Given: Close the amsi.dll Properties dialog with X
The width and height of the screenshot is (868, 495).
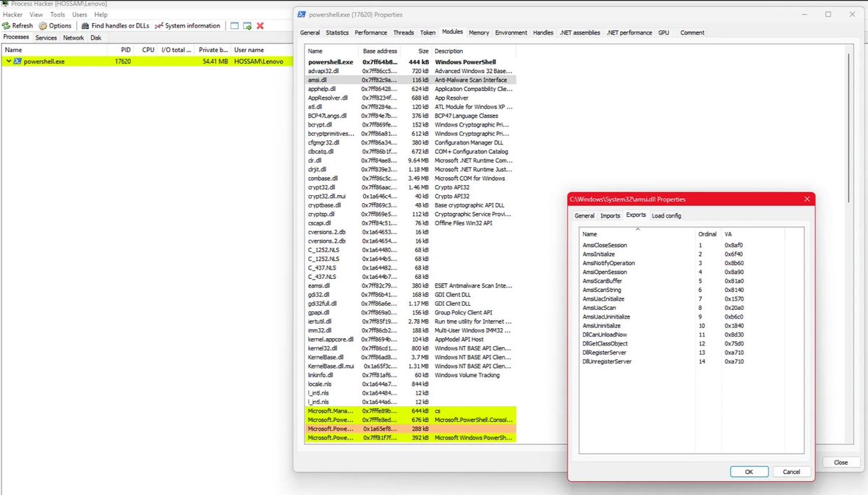Looking at the screenshot, I should 807,199.
